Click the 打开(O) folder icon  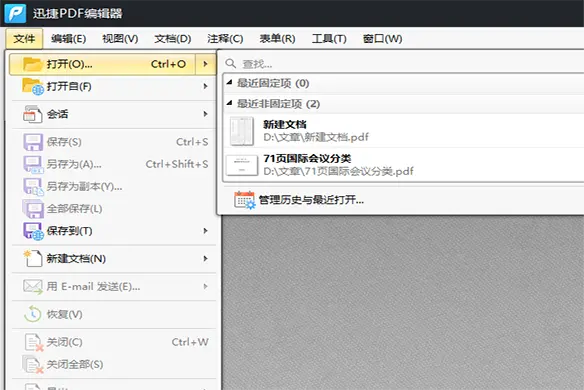[x=32, y=64]
